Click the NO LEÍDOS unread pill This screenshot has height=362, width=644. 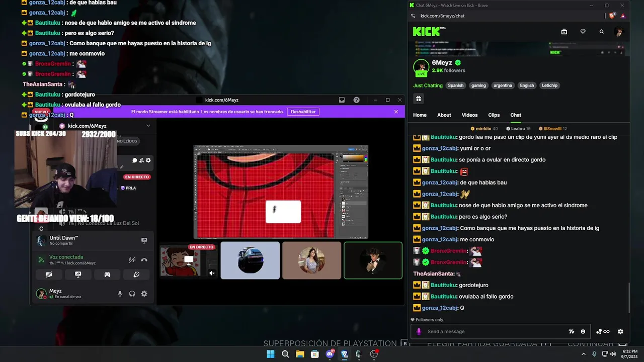click(x=127, y=141)
